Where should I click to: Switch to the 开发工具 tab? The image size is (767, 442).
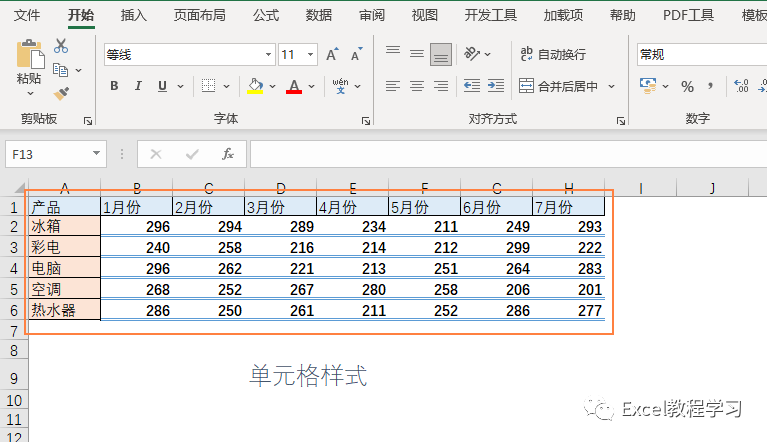491,15
